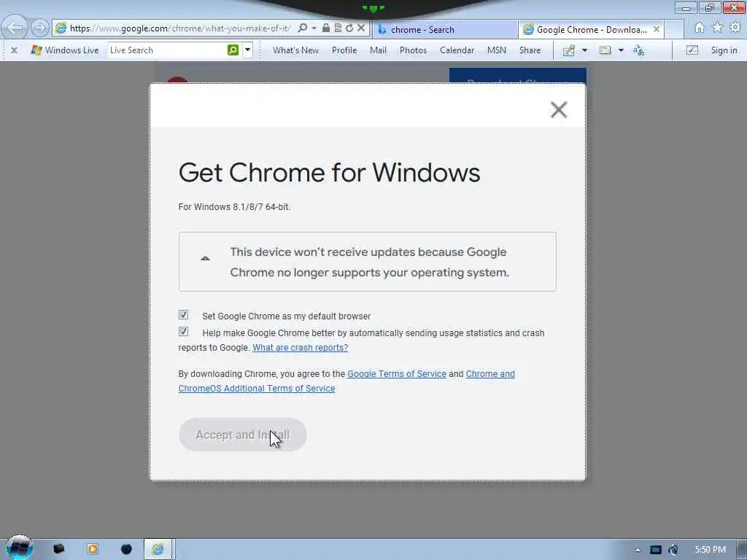This screenshot has width=747, height=560.
Task: Uncheck sending usage statistics and crash reports
Action: (183, 332)
